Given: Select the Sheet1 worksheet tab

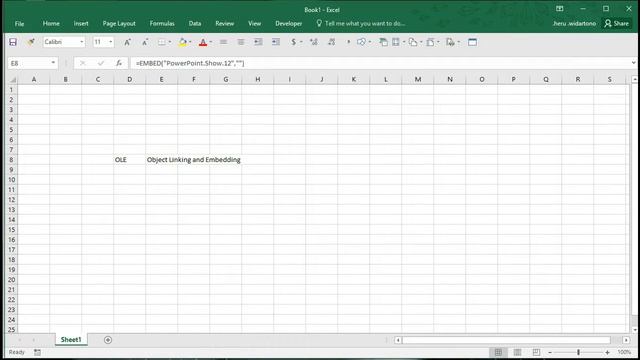Looking at the screenshot, I should pyautogui.click(x=71, y=340).
